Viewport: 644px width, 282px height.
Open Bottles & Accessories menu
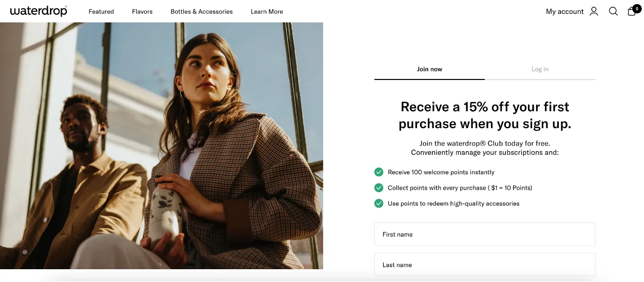pyautogui.click(x=202, y=11)
